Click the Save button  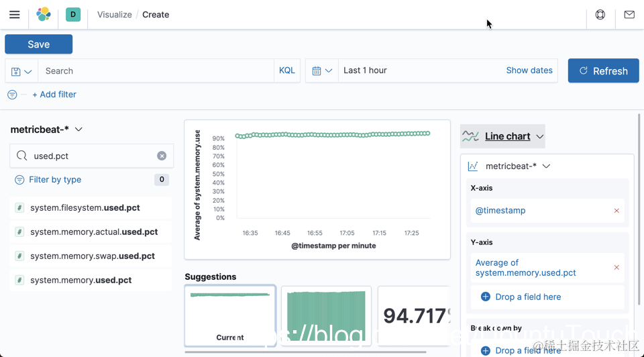coord(39,44)
